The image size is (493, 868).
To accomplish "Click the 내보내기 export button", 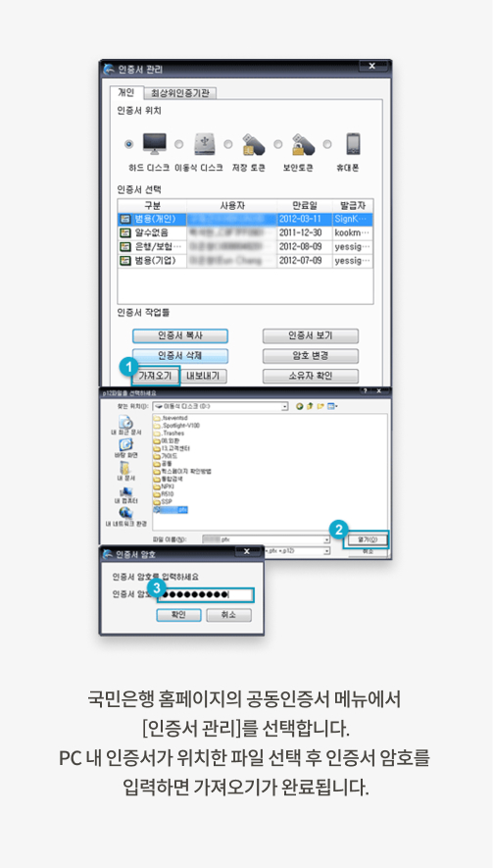I will pyautogui.click(x=203, y=376).
